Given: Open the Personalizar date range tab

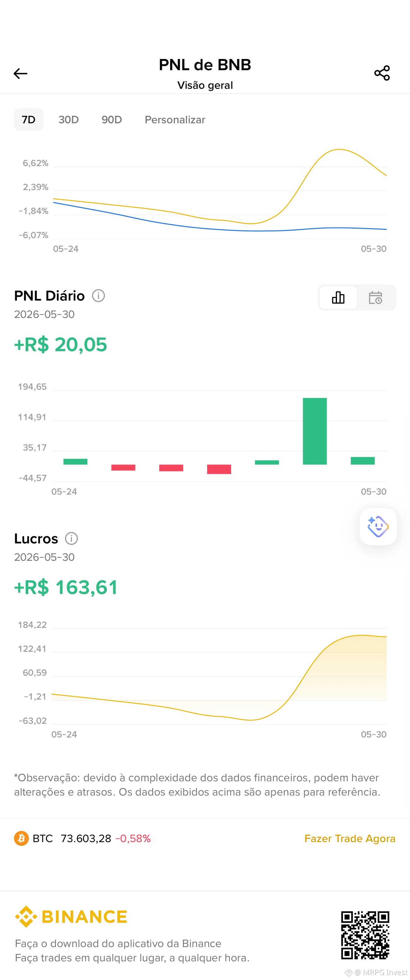Looking at the screenshot, I should (175, 120).
